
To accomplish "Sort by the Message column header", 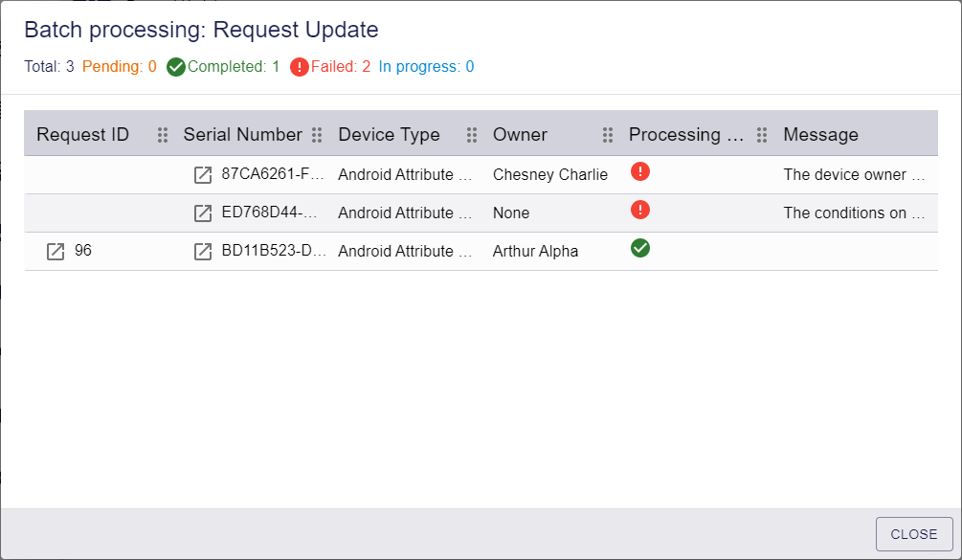I will 821,135.
